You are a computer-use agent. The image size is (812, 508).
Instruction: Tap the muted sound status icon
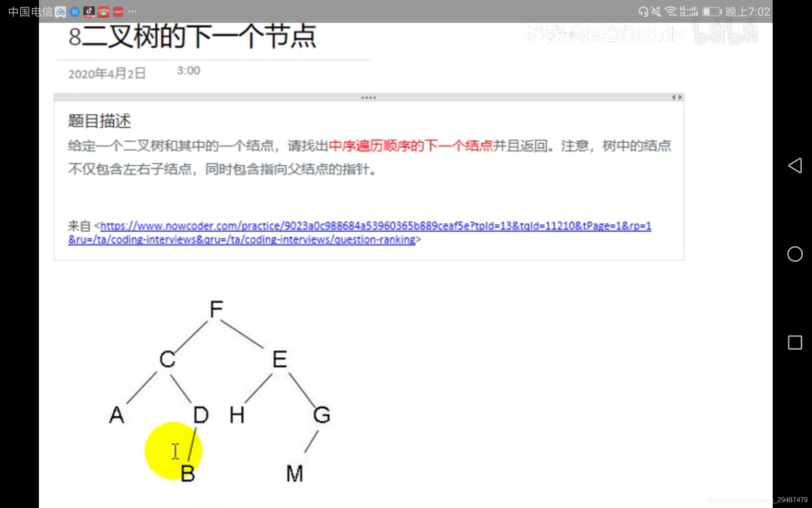point(656,12)
